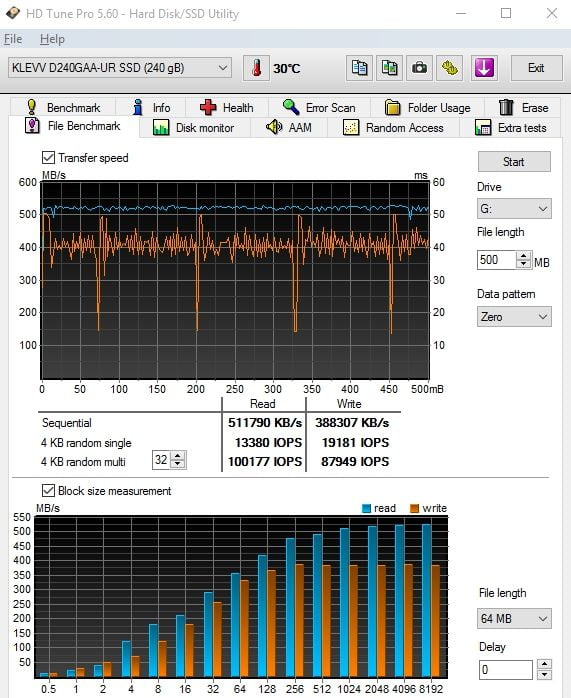
Task: Click the 4 KB random single label
Action: (x=86, y=443)
